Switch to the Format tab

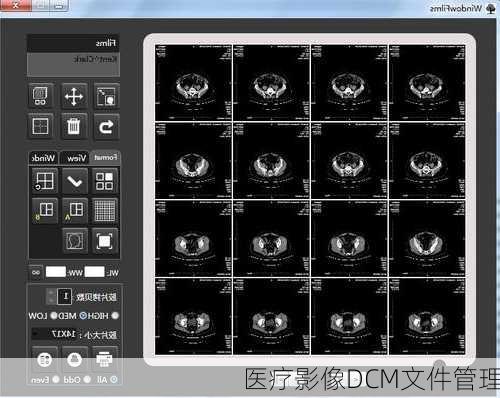[105, 157]
